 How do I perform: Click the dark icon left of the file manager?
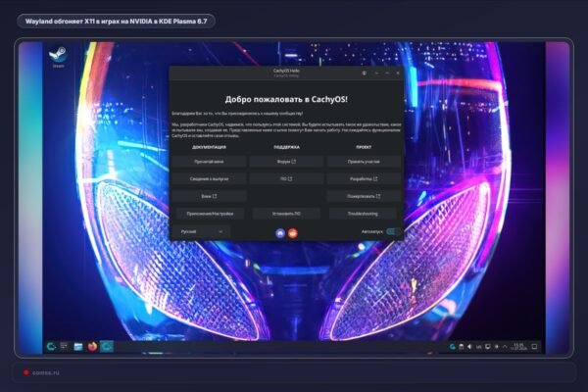coord(64,347)
